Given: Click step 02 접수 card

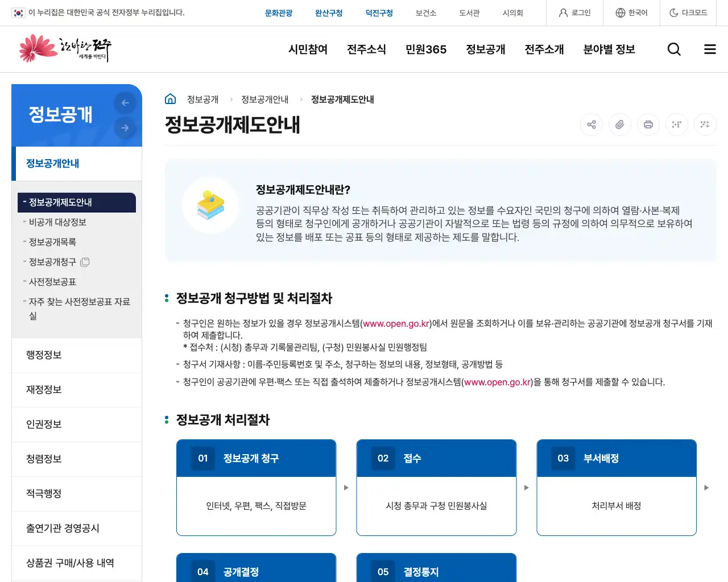Looking at the screenshot, I should tap(437, 488).
